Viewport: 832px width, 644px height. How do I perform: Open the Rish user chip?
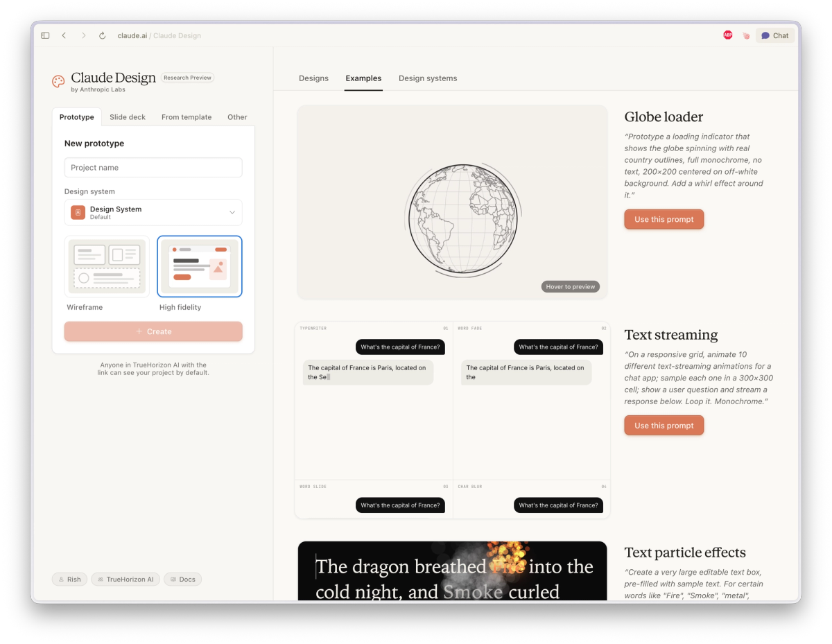[69, 580]
